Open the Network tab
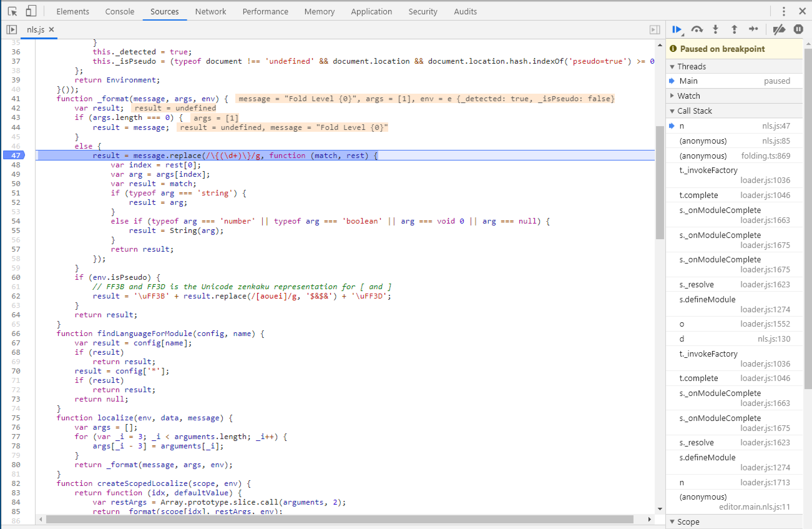812x529 pixels. [211, 12]
